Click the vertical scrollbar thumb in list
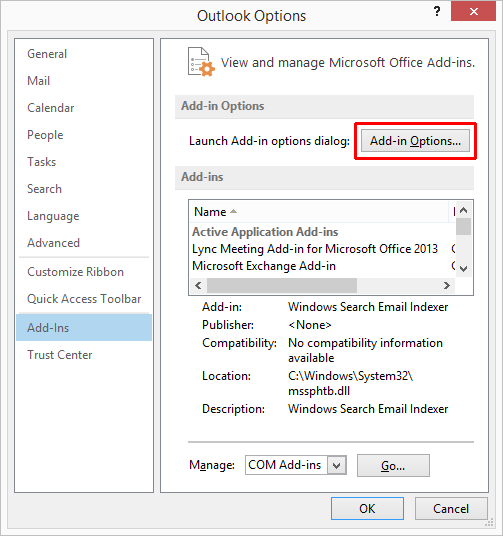This screenshot has height=536, width=503. coord(463,227)
